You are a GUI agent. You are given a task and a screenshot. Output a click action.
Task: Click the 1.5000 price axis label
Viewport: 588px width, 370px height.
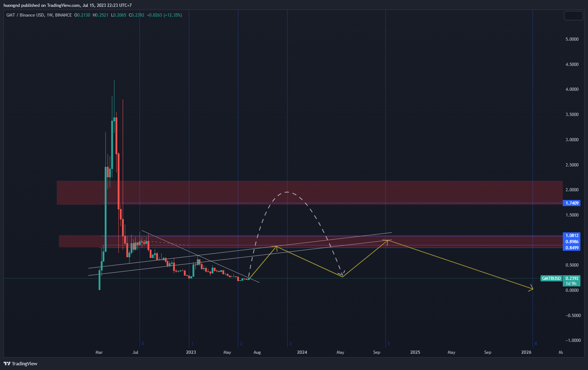coord(572,215)
